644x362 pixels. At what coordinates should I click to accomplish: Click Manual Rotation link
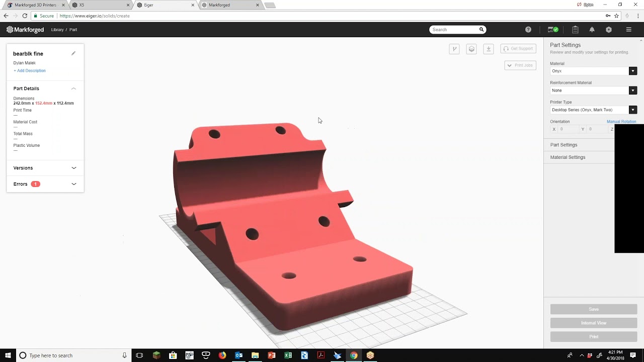coord(621,122)
